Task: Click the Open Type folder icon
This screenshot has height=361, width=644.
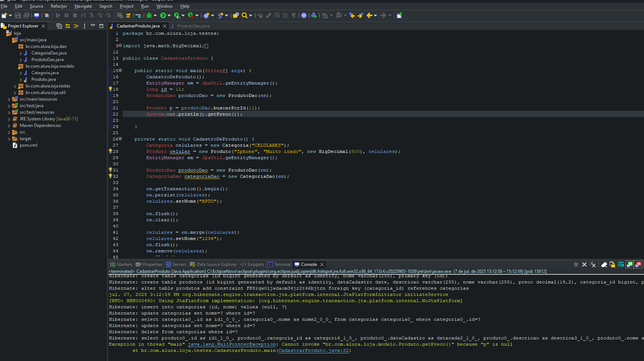Action: click(236, 15)
